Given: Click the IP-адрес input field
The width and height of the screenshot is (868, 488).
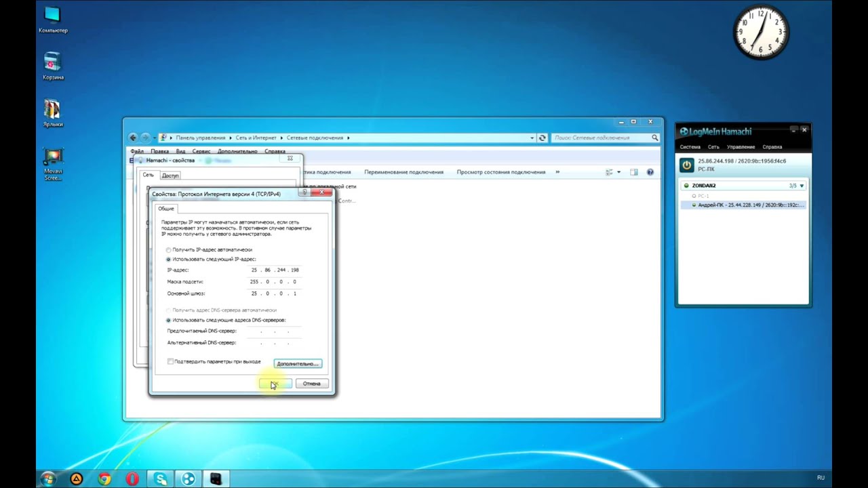Looking at the screenshot, I should pyautogui.click(x=274, y=270).
